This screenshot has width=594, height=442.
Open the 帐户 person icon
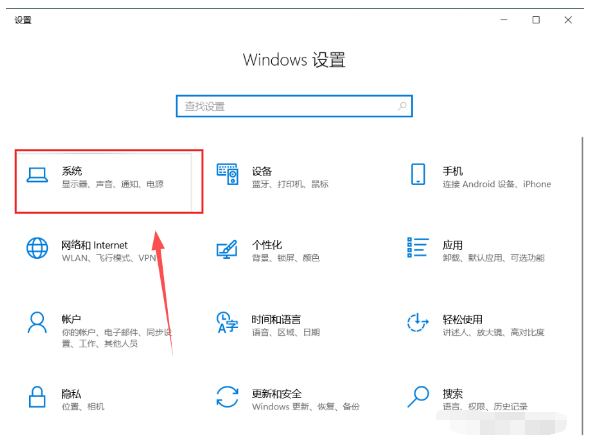tap(37, 322)
